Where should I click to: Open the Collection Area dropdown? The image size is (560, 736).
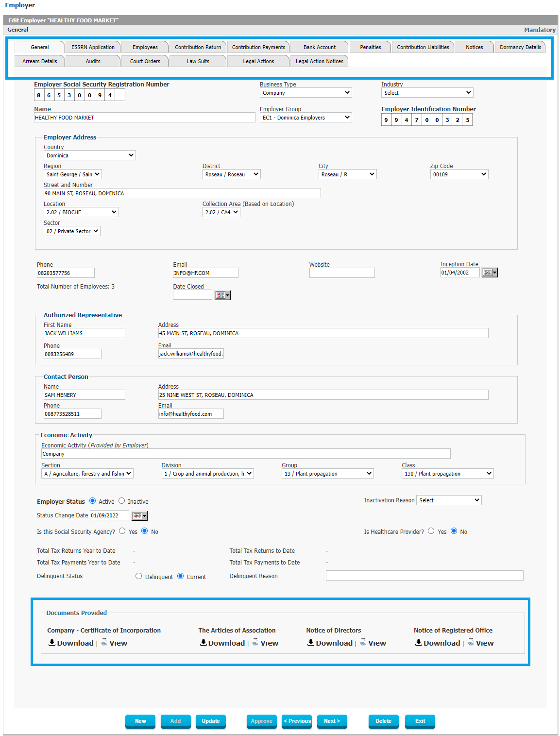pyautogui.click(x=221, y=212)
